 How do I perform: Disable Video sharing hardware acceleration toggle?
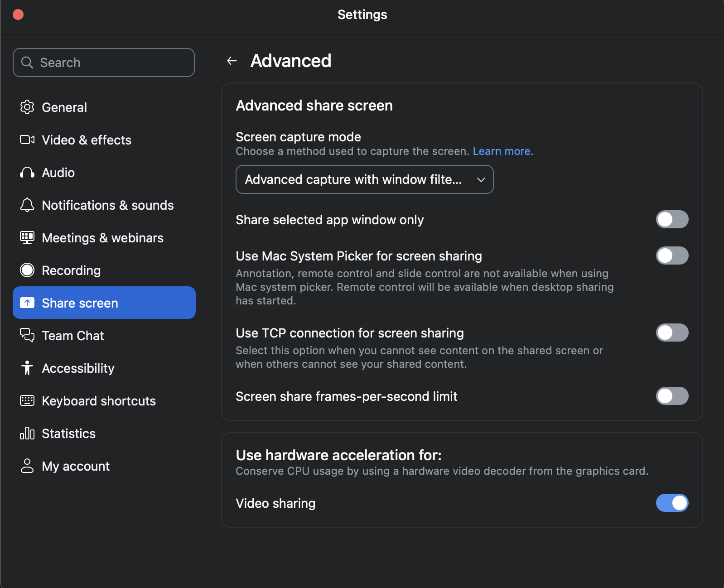[672, 503]
